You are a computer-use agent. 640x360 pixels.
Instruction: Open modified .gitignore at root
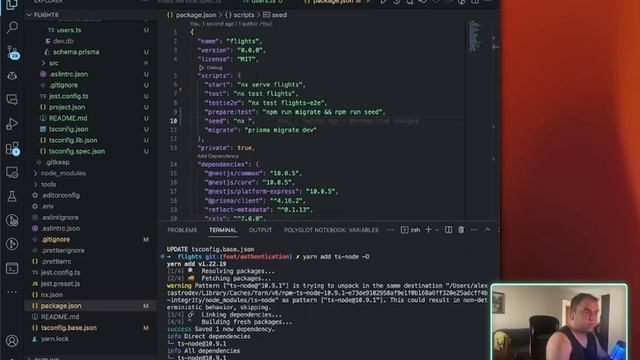(x=56, y=240)
